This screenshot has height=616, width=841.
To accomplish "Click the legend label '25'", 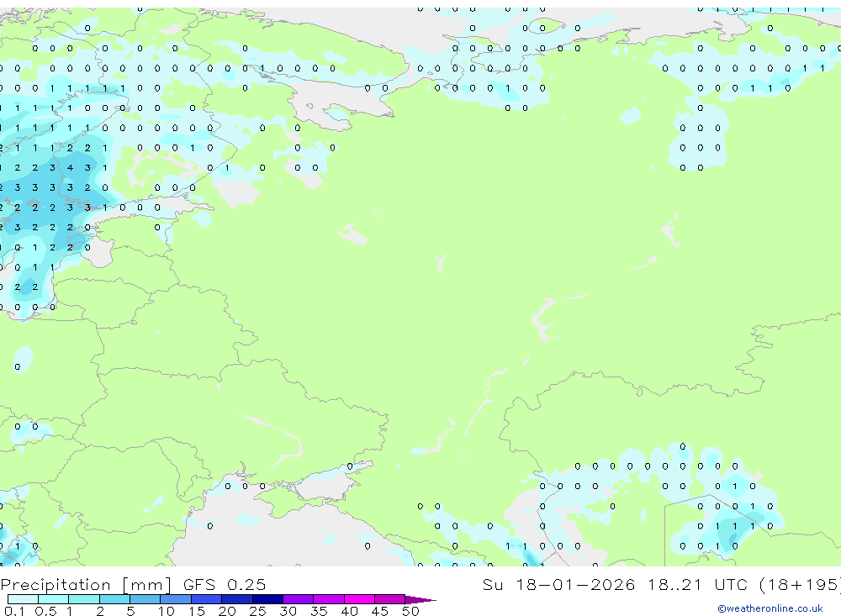I will point(257,611).
